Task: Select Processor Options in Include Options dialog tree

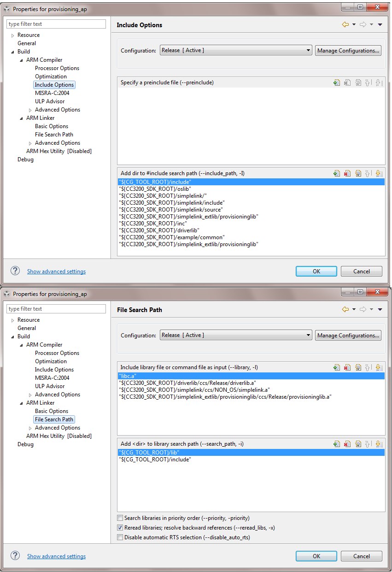Action: pos(57,68)
